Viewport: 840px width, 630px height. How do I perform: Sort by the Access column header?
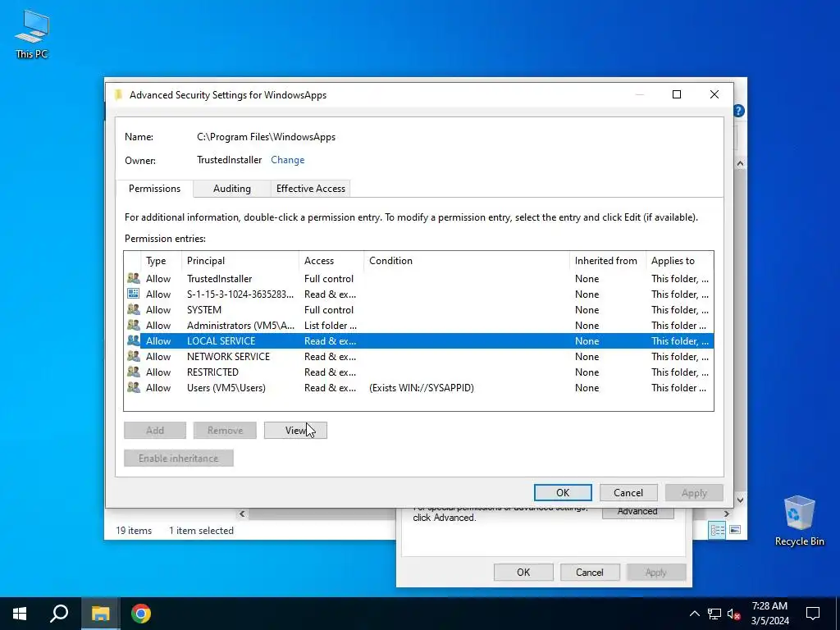(331, 261)
